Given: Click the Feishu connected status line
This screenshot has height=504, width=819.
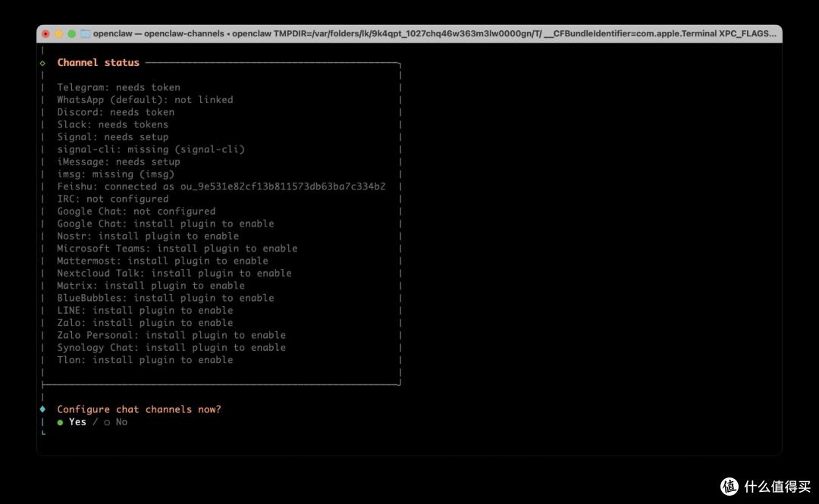Looking at the screenshot, I should point(221,186).
